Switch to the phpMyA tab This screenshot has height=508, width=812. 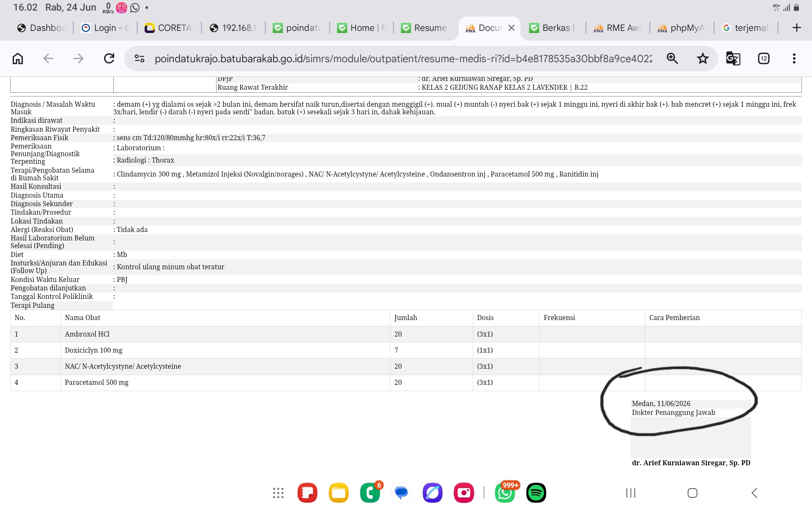pyautogui.click(x=681, y=28)
